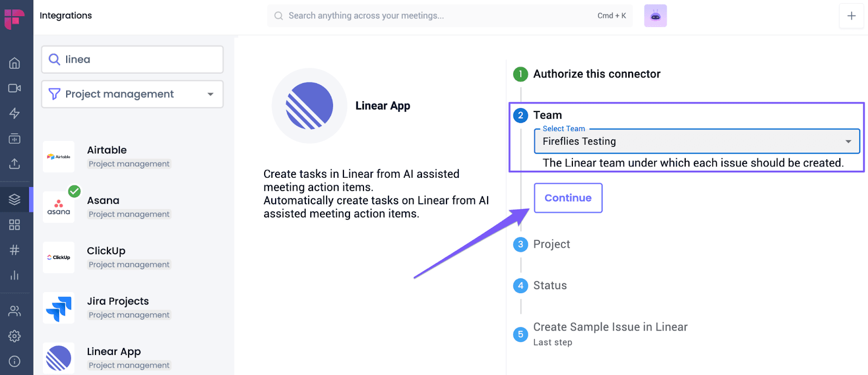Click the lightning bolt sidebar icon
This screenshot has width=868, height=375.
click(x=15, y=113)
